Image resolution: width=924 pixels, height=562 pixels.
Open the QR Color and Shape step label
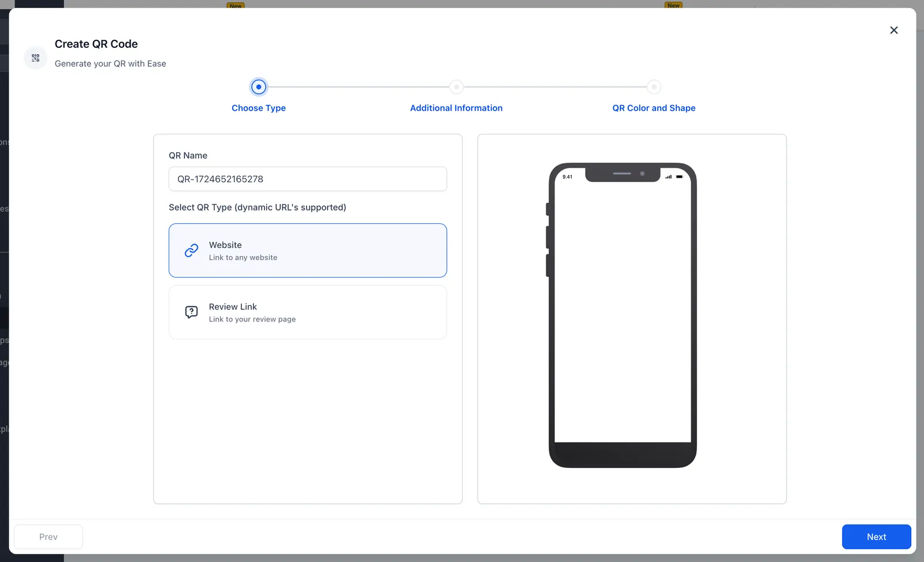(x=654, y=108)
